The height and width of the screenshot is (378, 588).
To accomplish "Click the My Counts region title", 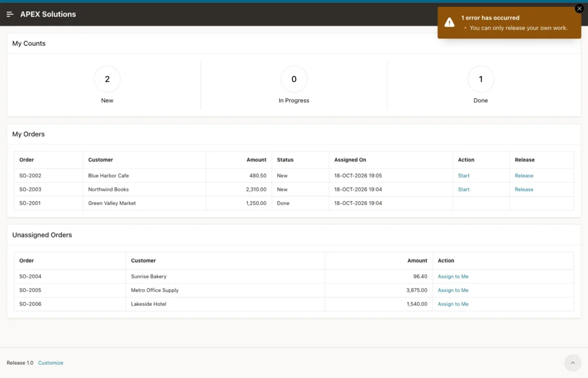I will coord(29,44).
